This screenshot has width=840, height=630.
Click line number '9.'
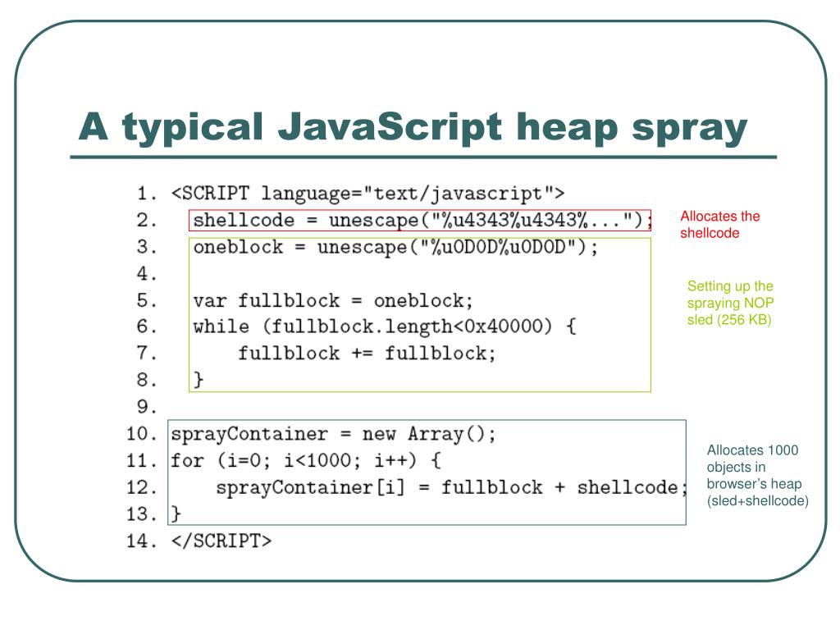click(x=146, y=407)
